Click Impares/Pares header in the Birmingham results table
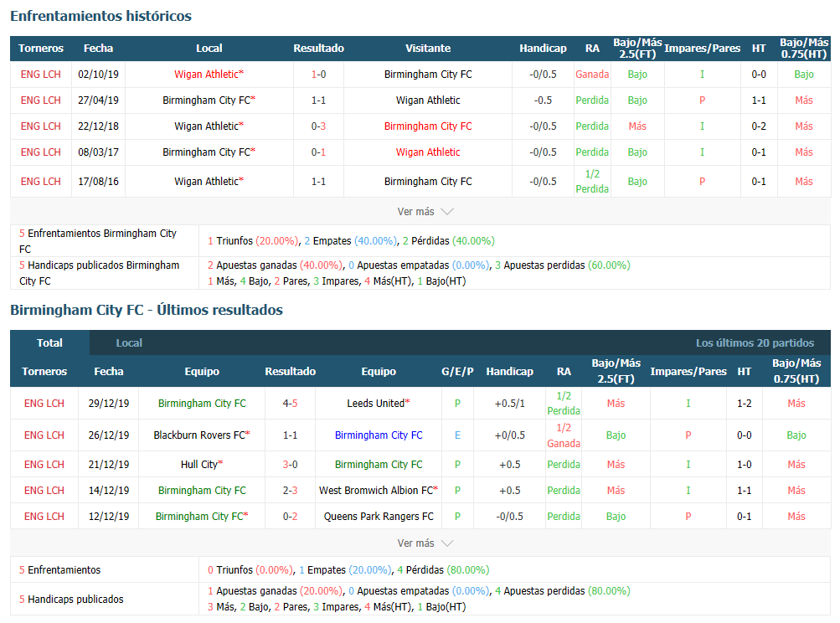 coord(688,371)
